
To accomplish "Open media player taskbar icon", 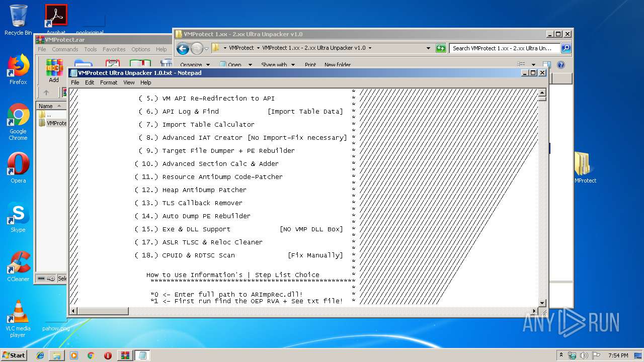I will (x=74, y=355).
